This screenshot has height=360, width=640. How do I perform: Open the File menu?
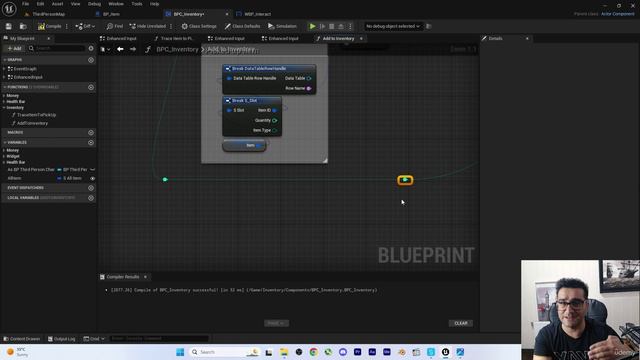25,4
